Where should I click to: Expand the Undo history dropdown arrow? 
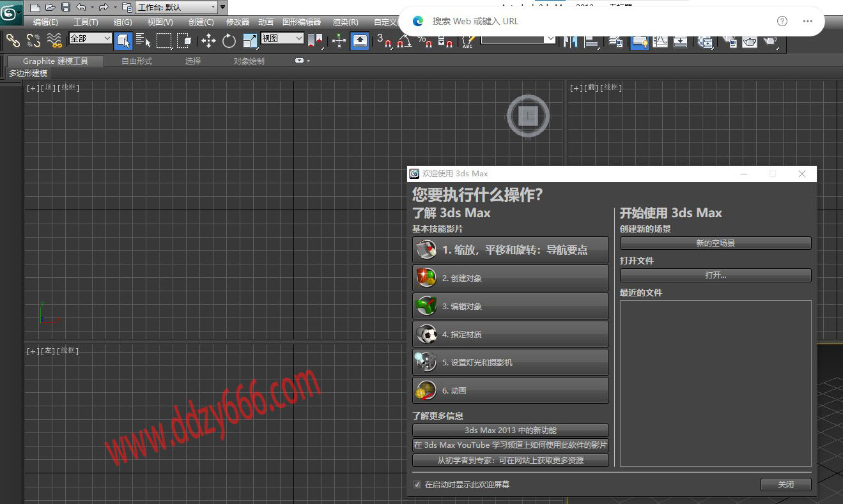coord(92,7)
